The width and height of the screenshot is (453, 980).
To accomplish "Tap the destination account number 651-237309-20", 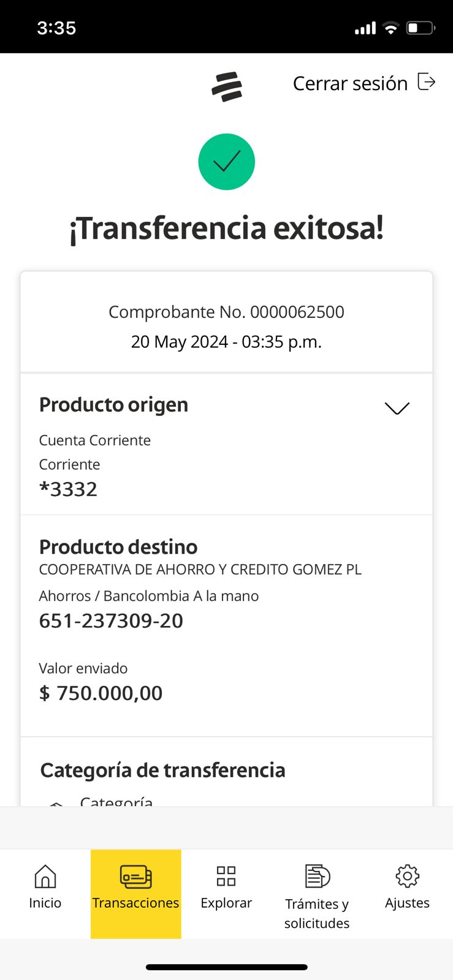I will click(111, 620).
